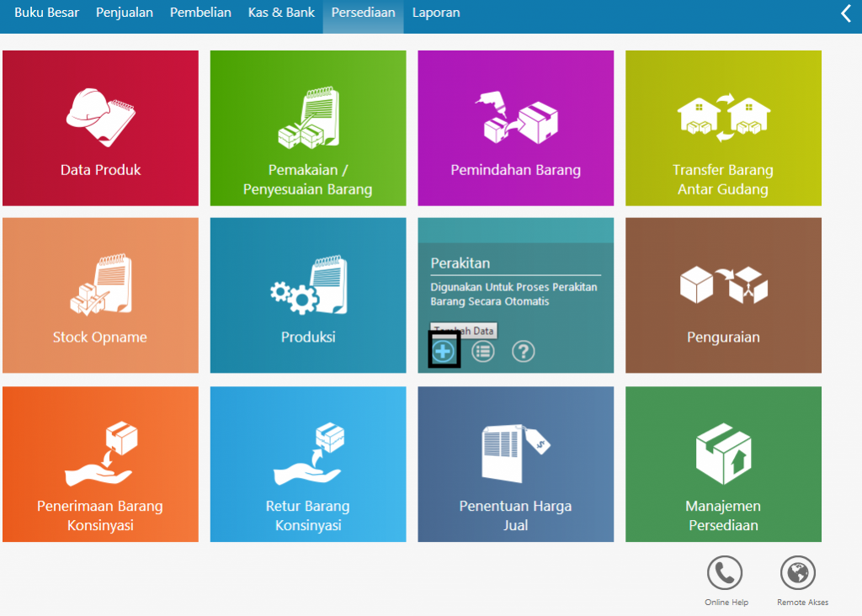Select the Pemindahan Barang tile
This screenshot has width=862, height=616.
coord(515,128)
